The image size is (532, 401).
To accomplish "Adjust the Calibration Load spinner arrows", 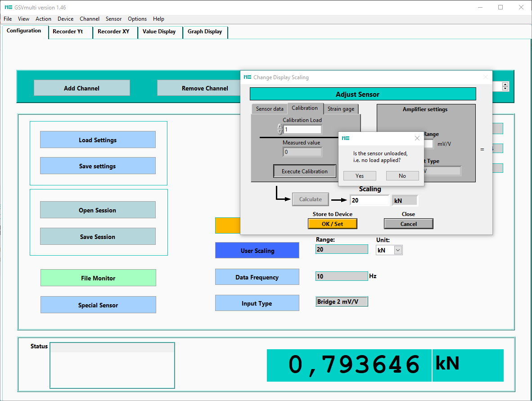I will click(280, 130).
